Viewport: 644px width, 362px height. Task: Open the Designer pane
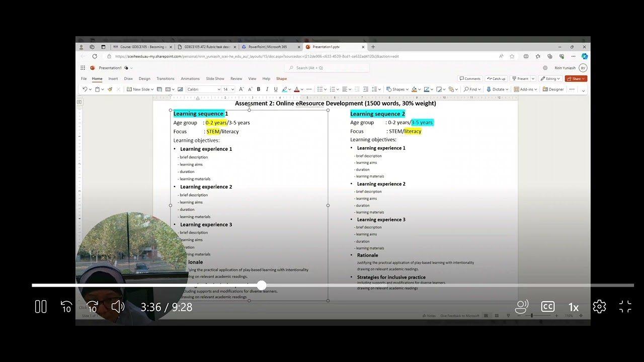(x=553, y=89)
